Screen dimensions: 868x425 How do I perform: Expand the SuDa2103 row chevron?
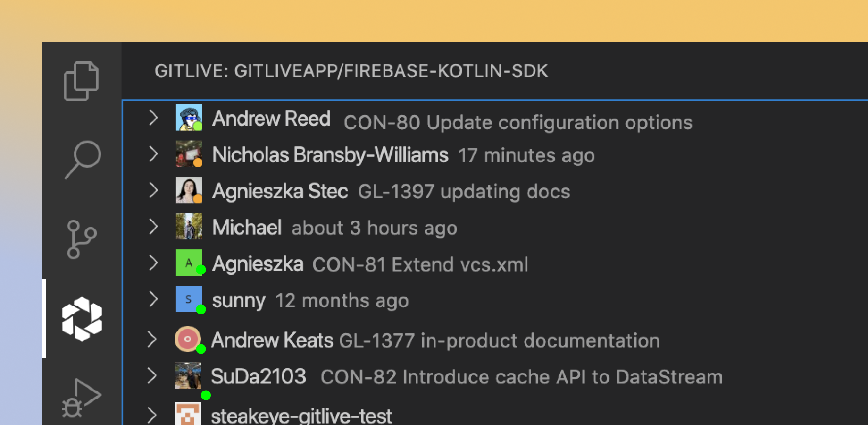(x=151, y=375)
